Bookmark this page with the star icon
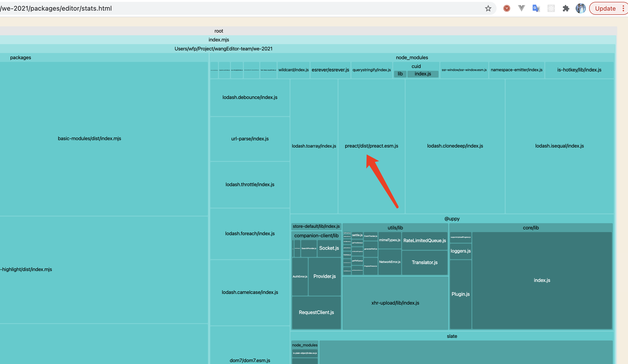The height and width of the screenshot is (364, 628). (x=488, y=9)
